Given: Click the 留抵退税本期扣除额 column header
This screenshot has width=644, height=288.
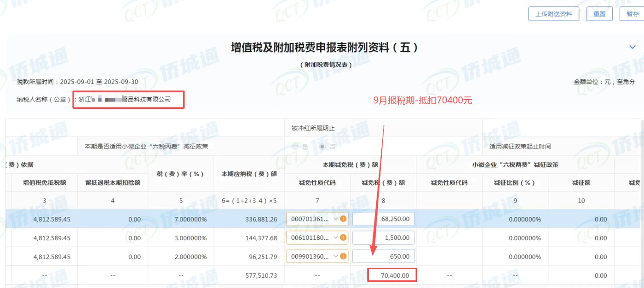Looking at the screenshot, I should pos(113,182).
